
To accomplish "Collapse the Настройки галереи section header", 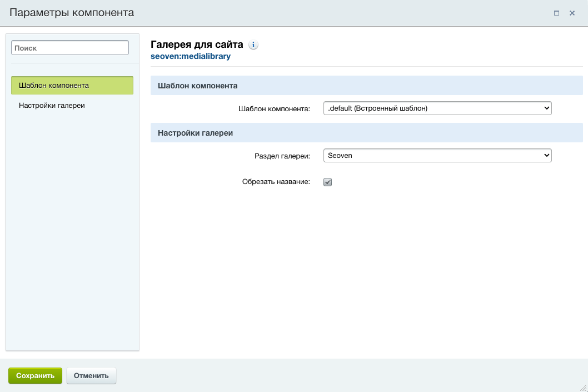I will coord(366,133).
